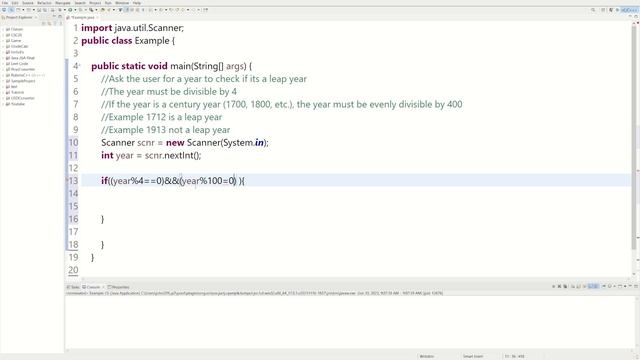Expand the Leet Code project arrow

click(x=3, y=64)
